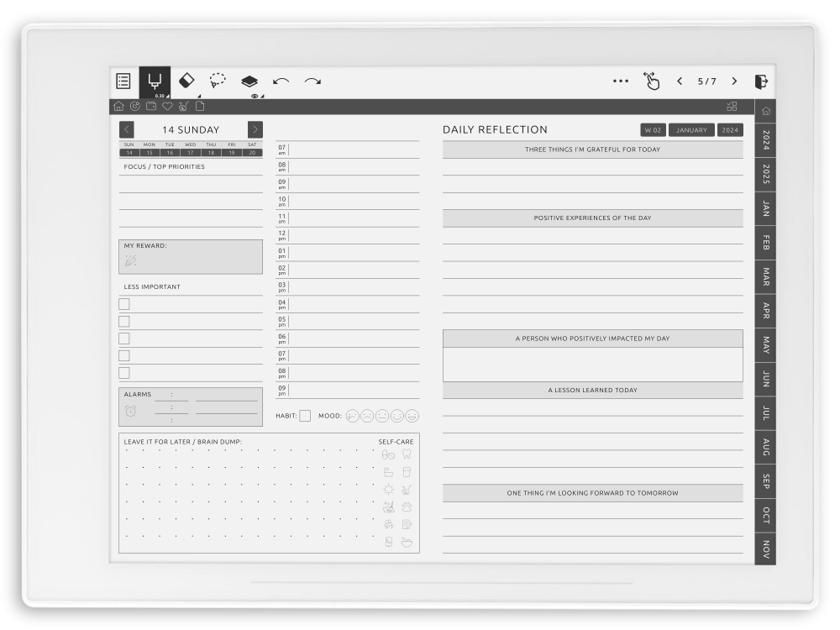Expand the layers options corner arrow

coord(262,96)
